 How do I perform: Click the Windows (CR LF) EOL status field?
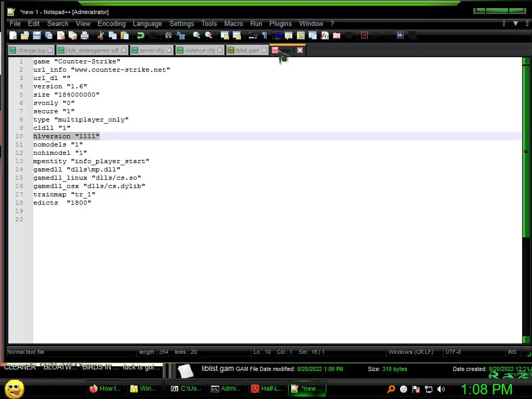point(410,352)
